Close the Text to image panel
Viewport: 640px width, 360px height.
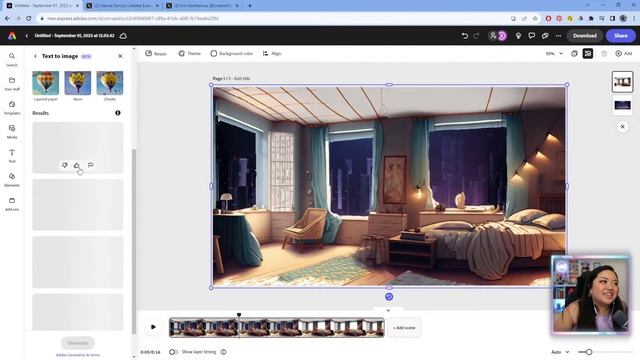120,56
